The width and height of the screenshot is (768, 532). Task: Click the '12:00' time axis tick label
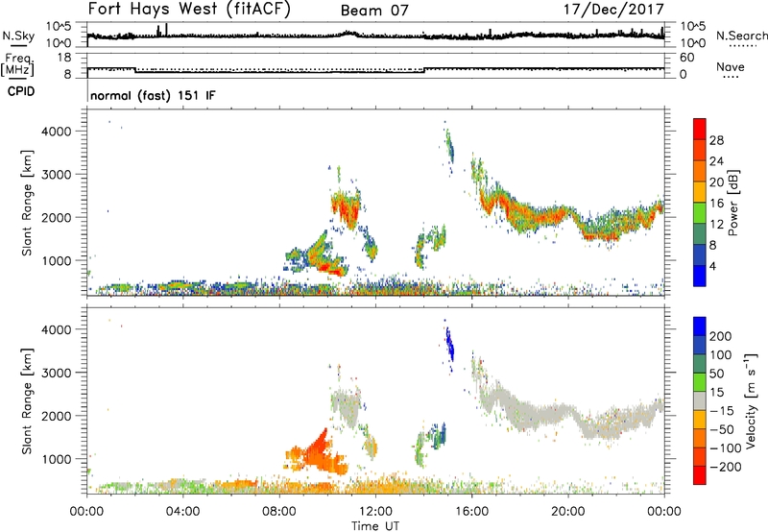click(x=375, y=512)
